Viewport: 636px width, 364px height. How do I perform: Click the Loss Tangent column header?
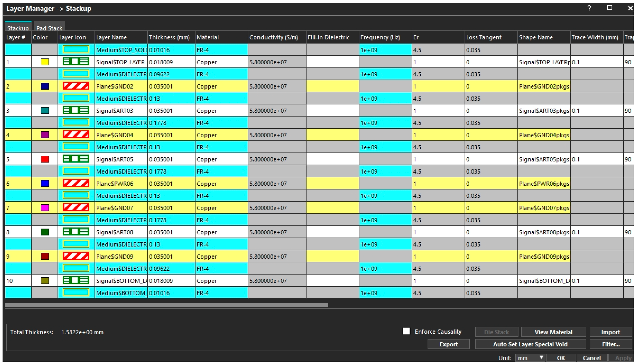491,37
